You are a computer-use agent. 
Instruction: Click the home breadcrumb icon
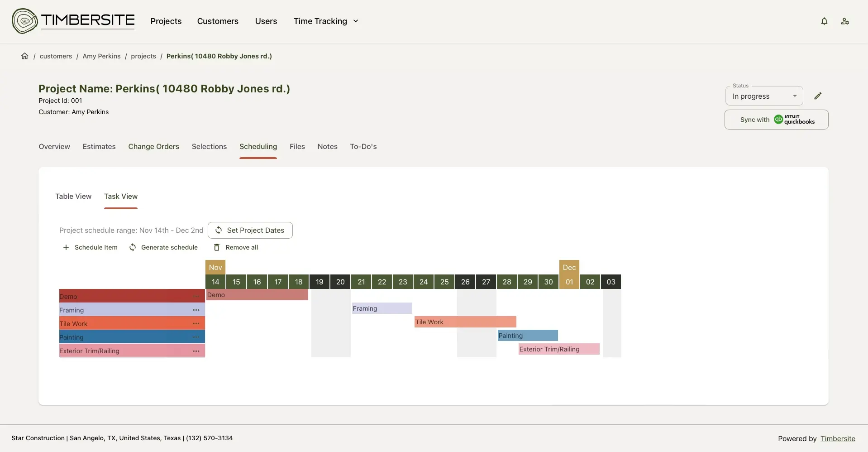click(x=24, y=56)
